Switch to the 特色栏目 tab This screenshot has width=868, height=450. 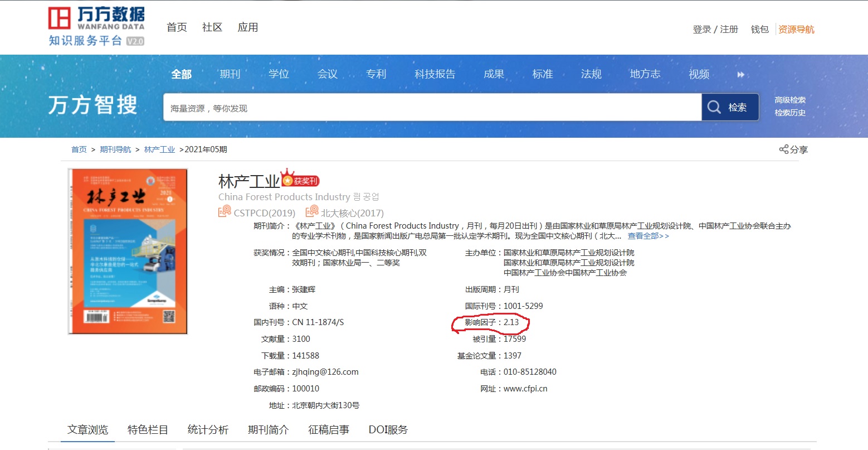tap(148, 430)
